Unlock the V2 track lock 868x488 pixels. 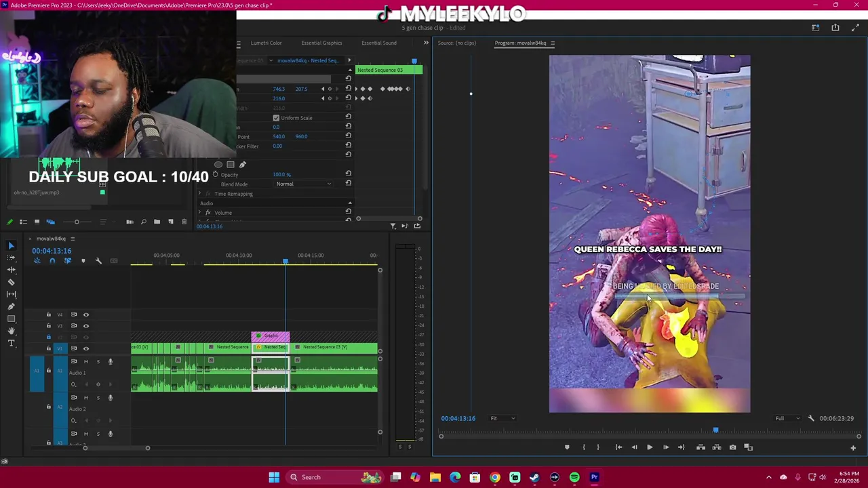(48, 337)
